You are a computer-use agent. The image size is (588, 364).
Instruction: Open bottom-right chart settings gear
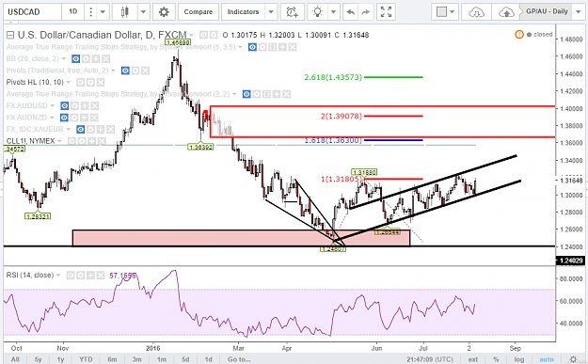(573, 359)
